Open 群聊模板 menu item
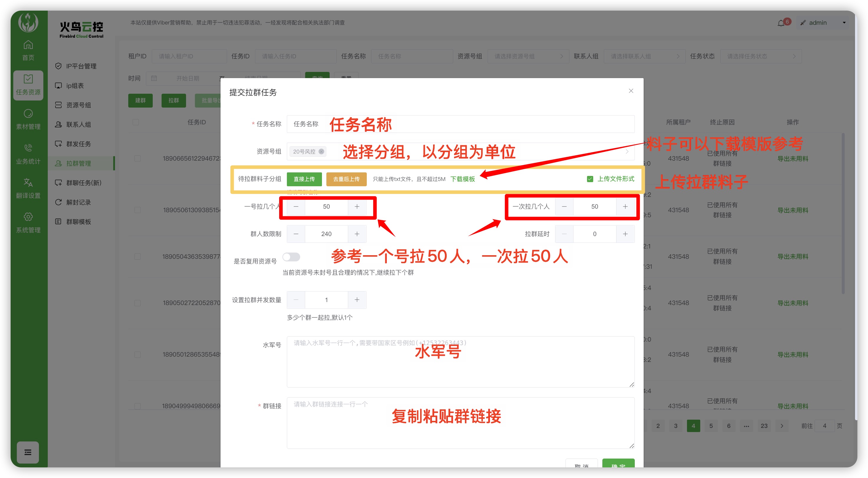868x478 pixels. tap(78, 222)
